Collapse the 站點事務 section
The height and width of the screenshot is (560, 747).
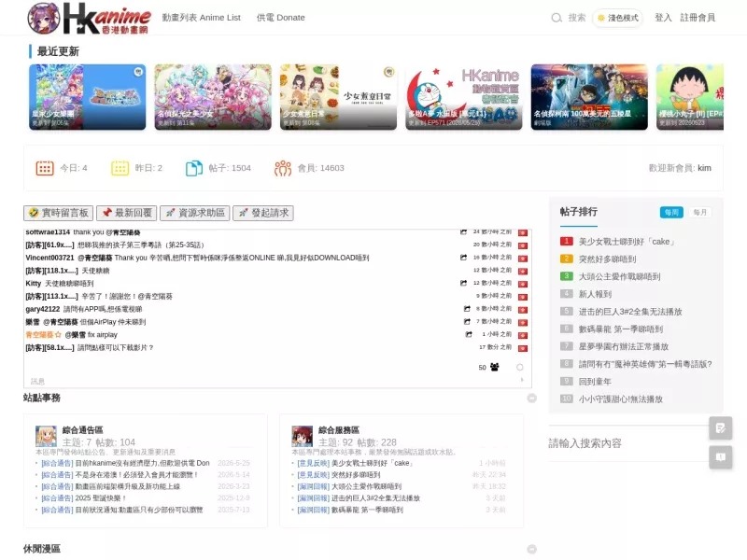point(532,399)
